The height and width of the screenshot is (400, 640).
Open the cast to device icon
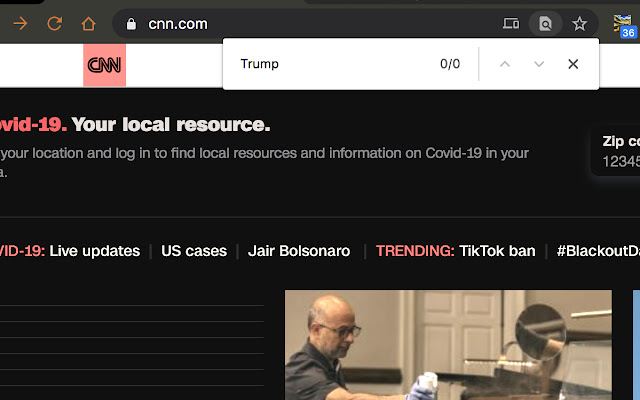511,24
